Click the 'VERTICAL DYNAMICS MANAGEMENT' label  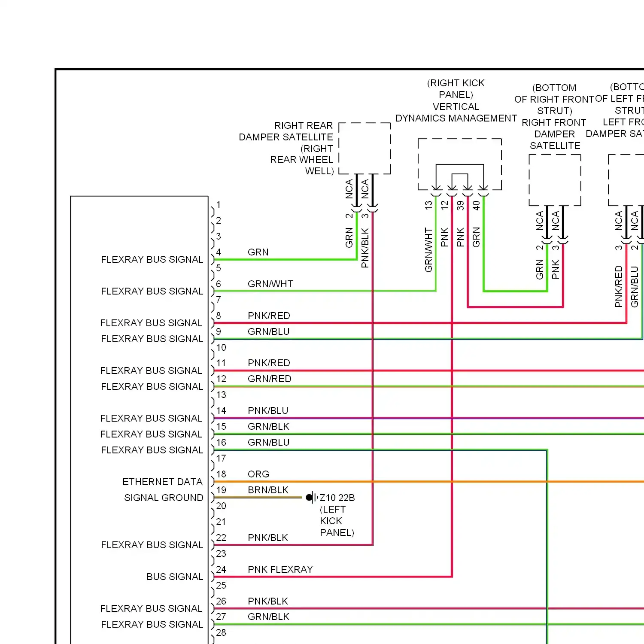456,112
